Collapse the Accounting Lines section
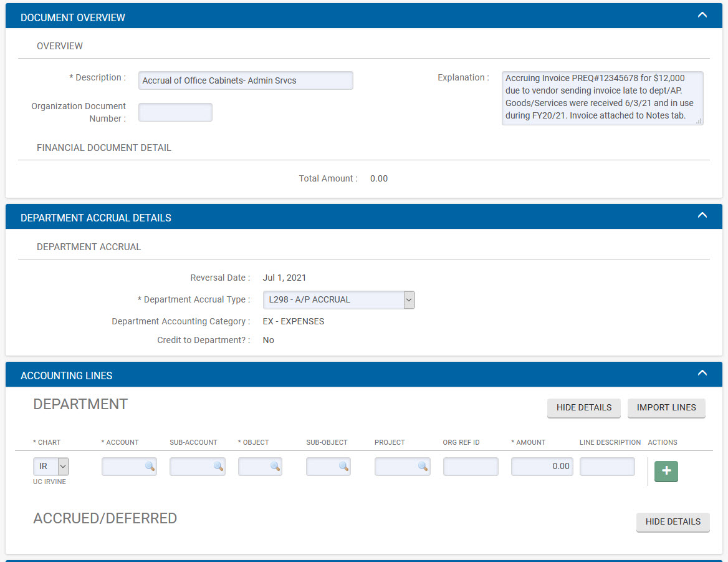This screenshot has height=562, width=728. pos(702,374)
